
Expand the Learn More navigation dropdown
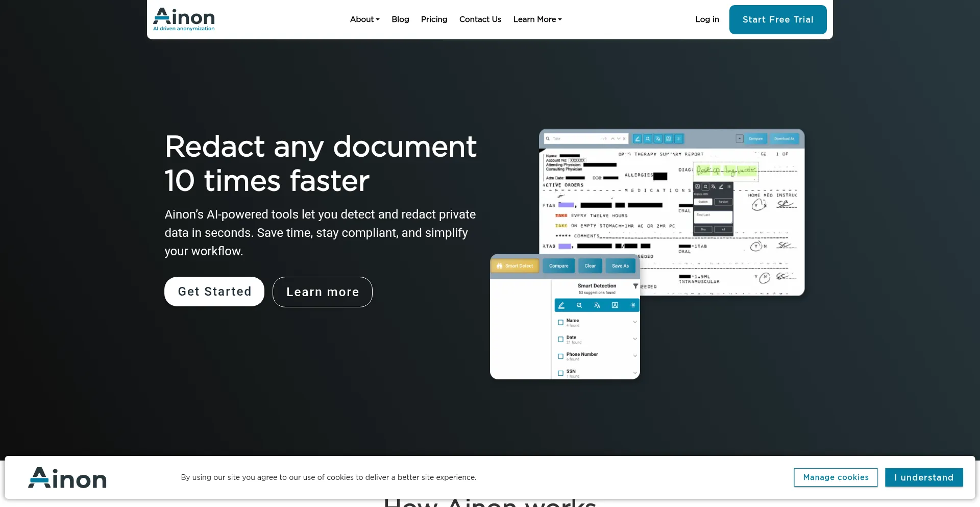pyautogui.click(x=537, y=19)
